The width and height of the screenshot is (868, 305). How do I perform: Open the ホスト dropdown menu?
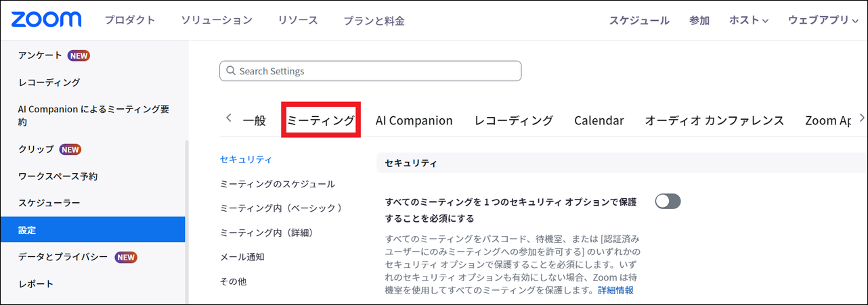pyautogui.click(x=749, y=20)
